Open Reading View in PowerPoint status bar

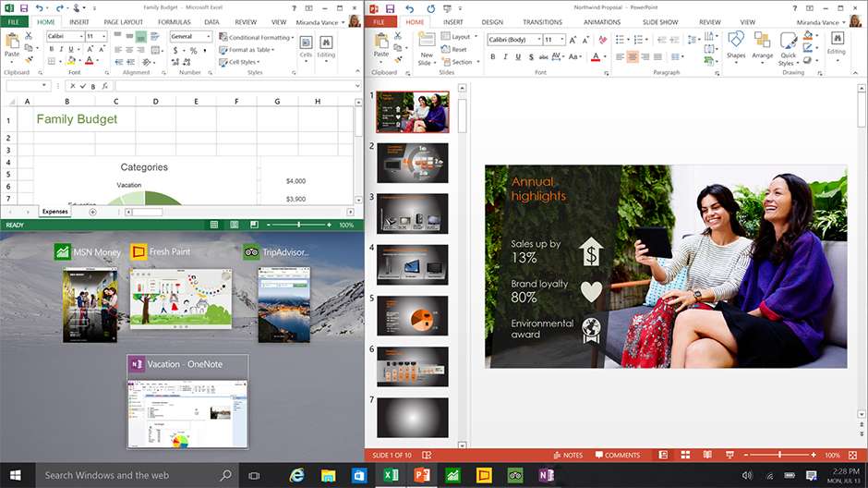tap(707, 455)
